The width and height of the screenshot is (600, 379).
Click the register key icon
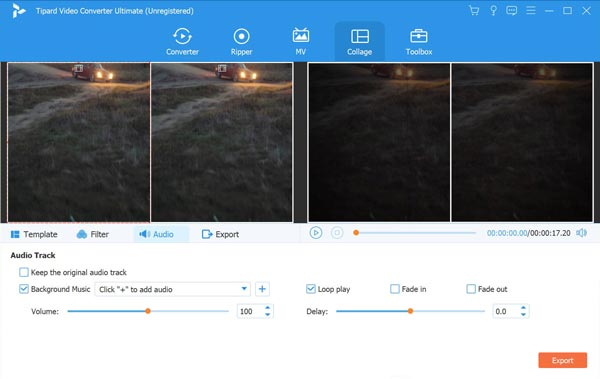(x=493, y=10)
